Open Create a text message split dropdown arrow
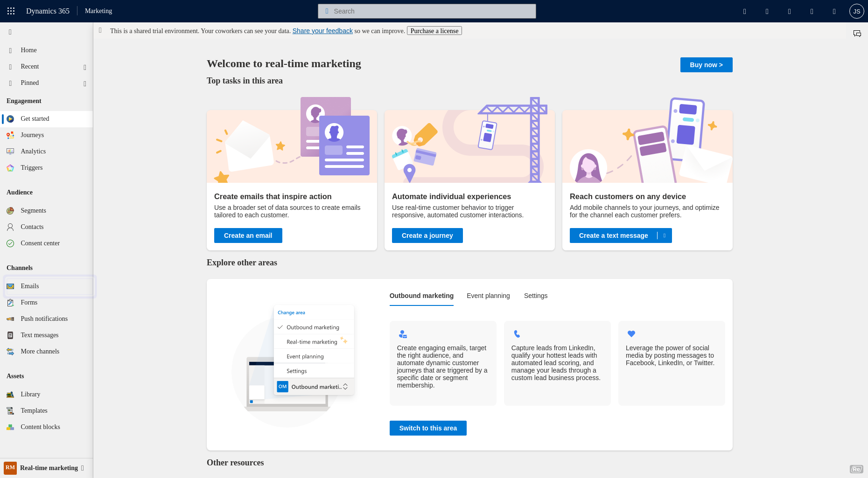Screen dimensions: 868x478 [665, 236]
